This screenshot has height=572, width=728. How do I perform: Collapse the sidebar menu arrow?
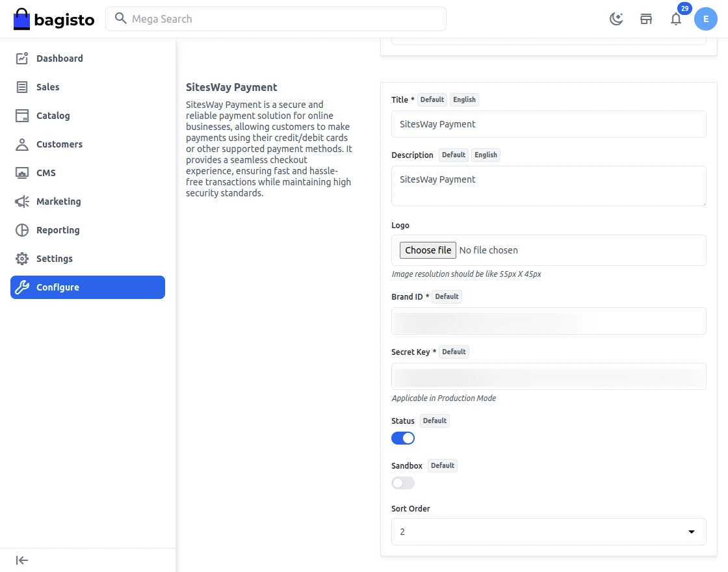pyautogui.click(x=22, y=560)
